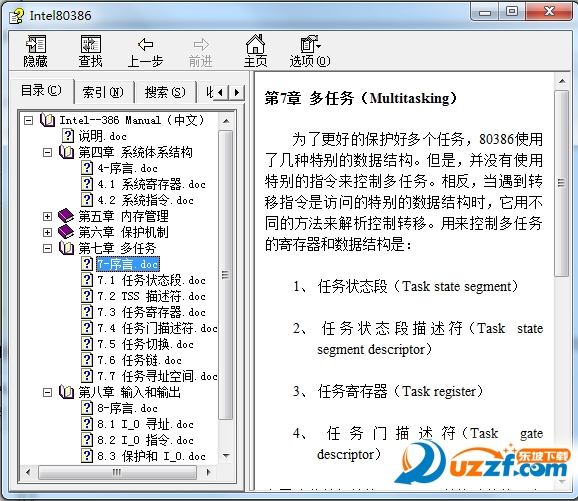Collapse the 第八章 输入和输出 node
The width and height of the screenshot is (578, 501).
[48, 392]
